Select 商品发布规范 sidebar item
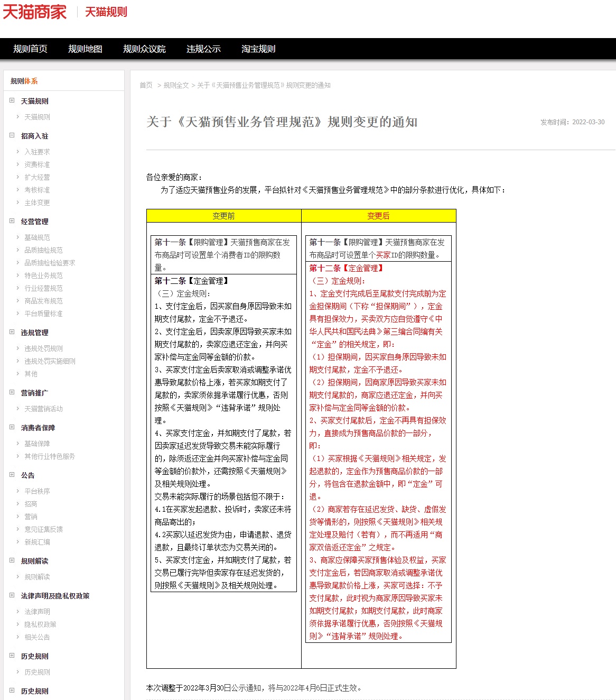The height and width of the screenshot is (700, 616). tap(43, 301)
